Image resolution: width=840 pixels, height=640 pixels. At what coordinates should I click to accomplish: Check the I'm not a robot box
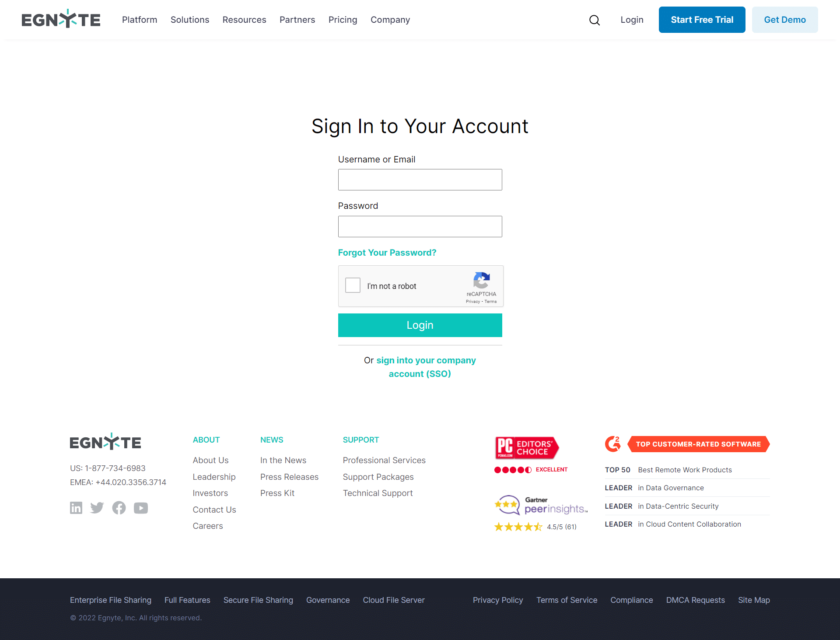353,285
